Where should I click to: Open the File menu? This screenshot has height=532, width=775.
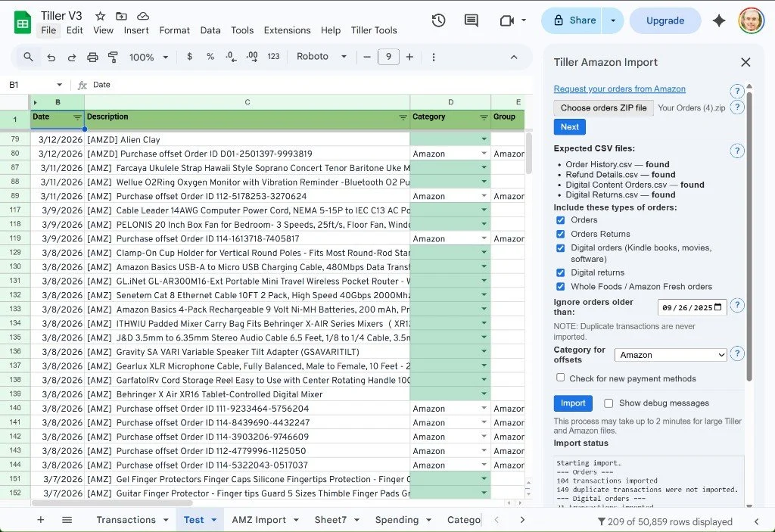[x=48, y=30]
